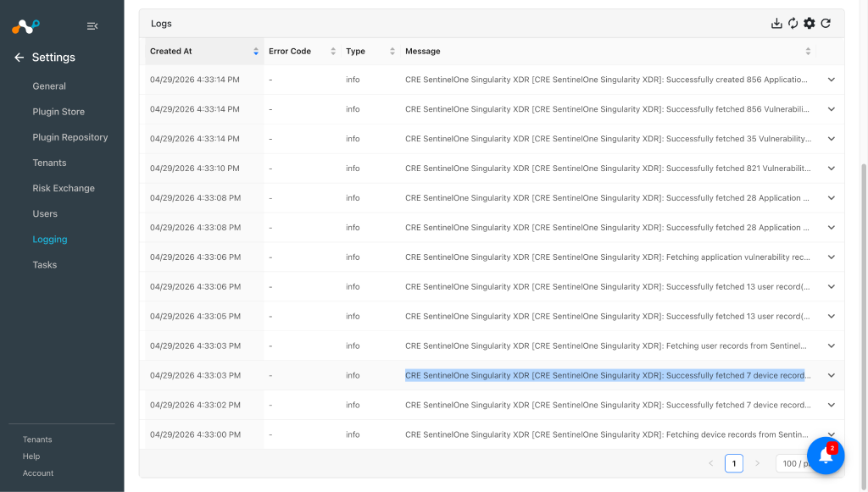868x492 pixels.
Task: Click the 04/29/2026 4:33:05 PM timestamp
Action: pyautogui.click(x=196, y=316)
